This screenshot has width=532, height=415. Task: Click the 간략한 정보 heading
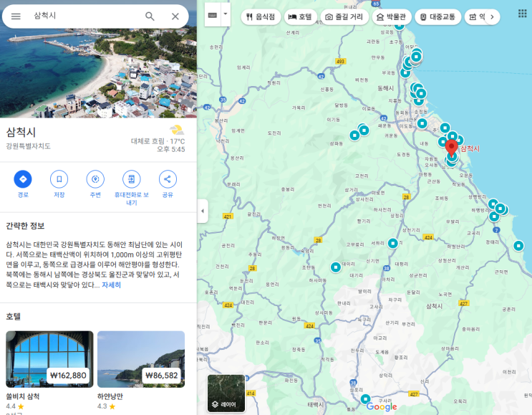[x=25, y=226]
